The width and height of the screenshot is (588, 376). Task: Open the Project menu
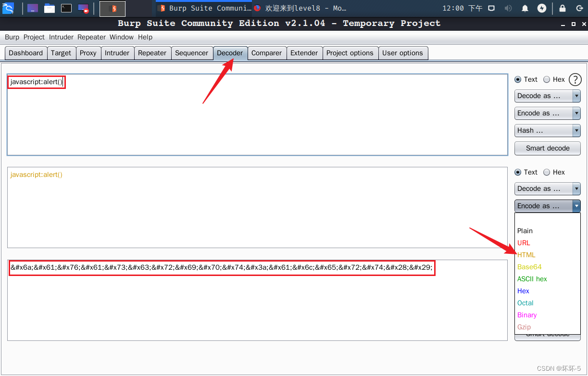click(x=34, y=37)
